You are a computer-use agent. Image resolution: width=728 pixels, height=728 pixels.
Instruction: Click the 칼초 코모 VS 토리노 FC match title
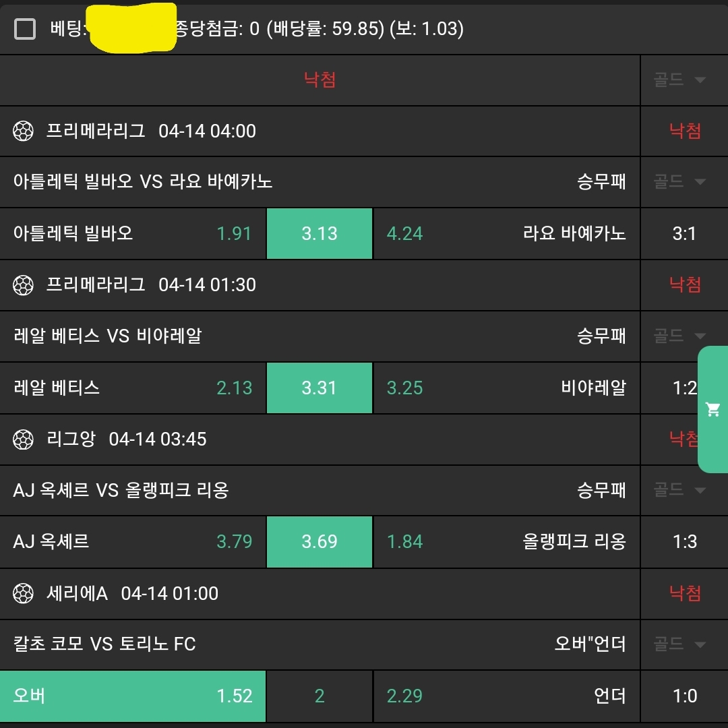click(104, 644)
